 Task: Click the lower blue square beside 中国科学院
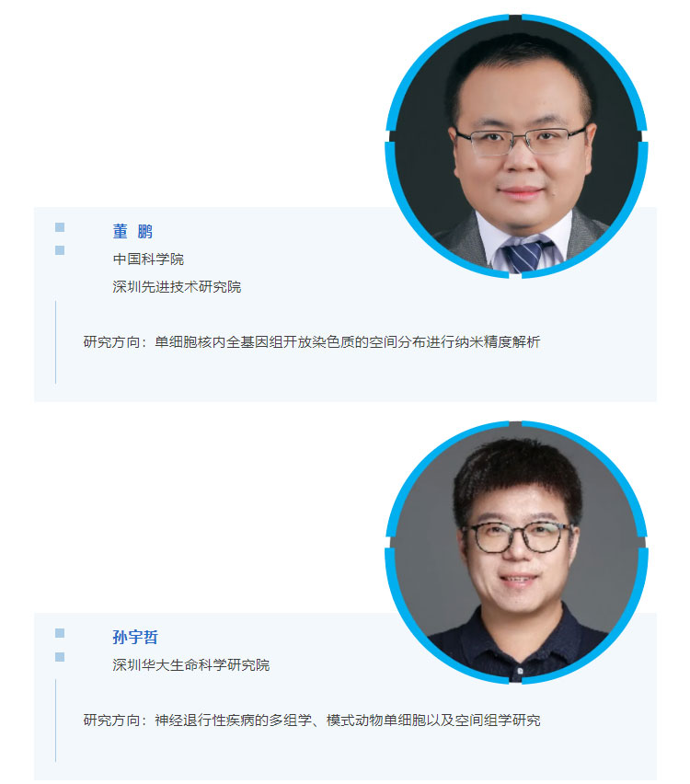point(60,250)
